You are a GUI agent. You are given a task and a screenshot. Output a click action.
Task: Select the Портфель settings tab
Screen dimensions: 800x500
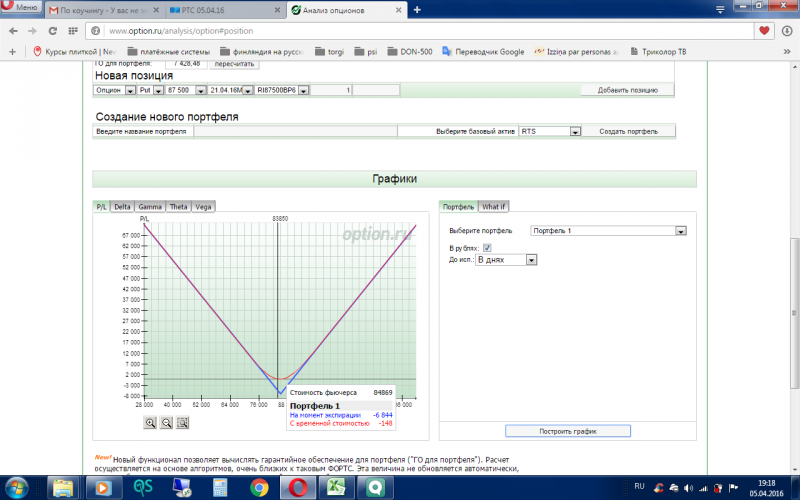pyautogui.click(x=458, y=207)
